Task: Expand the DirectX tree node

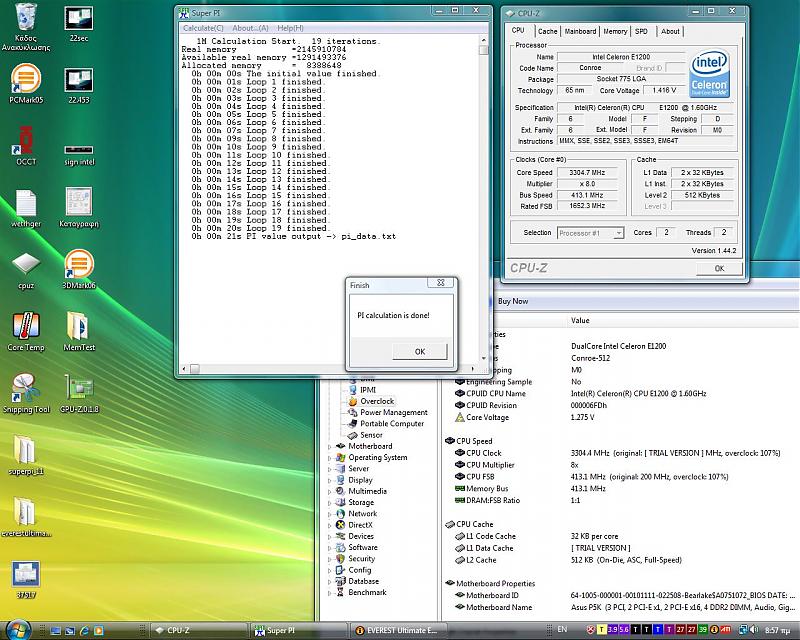Action: [330, 525]
